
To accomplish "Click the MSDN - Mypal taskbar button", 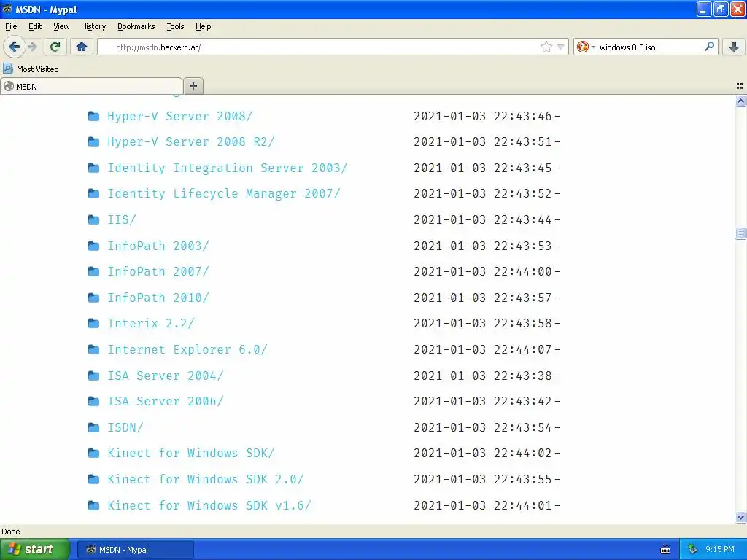I will (x=135, y=550).
